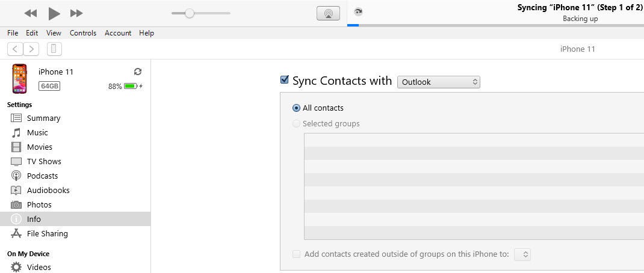Select the Selected groups radio button

click(296, 123)
